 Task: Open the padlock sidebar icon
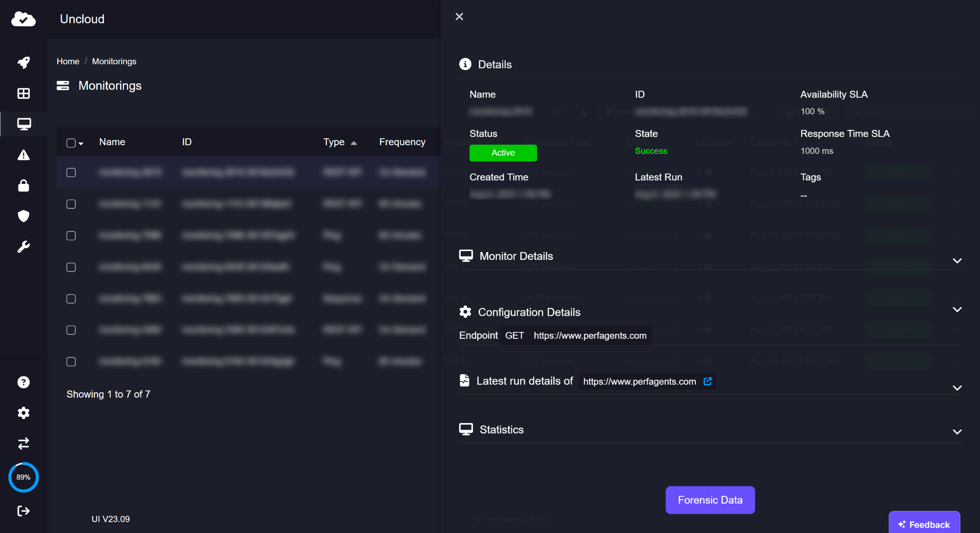tap(24, 185)
